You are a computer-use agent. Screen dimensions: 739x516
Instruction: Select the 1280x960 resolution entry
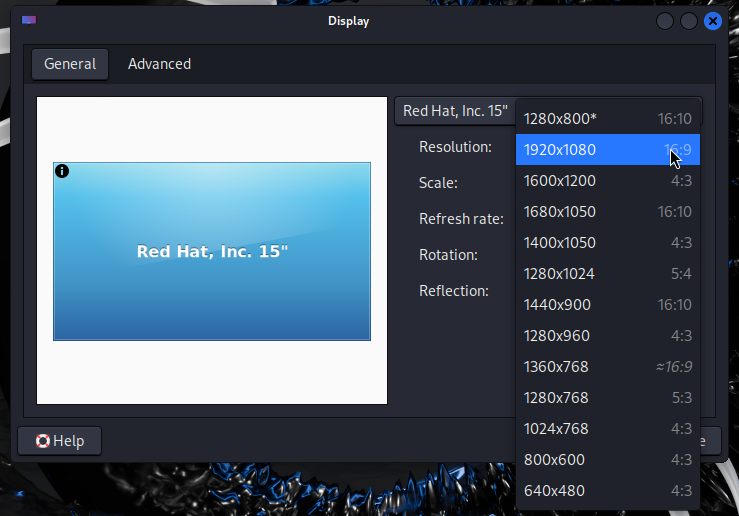coord(608,336)
